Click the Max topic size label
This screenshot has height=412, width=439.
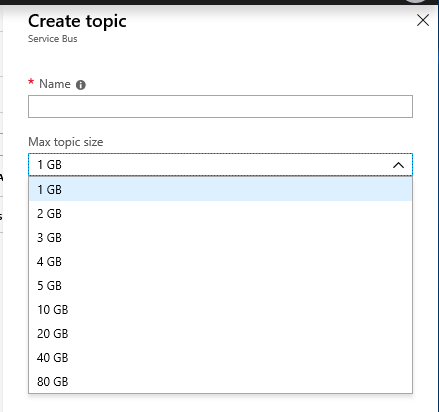tap(66, 142)
